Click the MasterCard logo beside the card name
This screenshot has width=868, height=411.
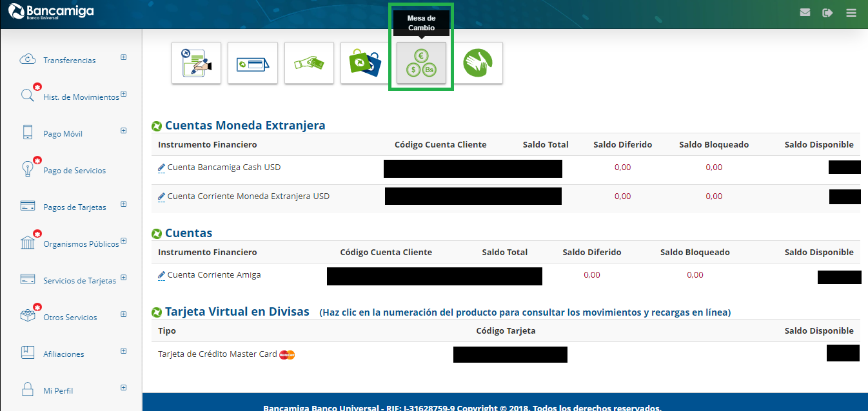click(x=287, y=354)
